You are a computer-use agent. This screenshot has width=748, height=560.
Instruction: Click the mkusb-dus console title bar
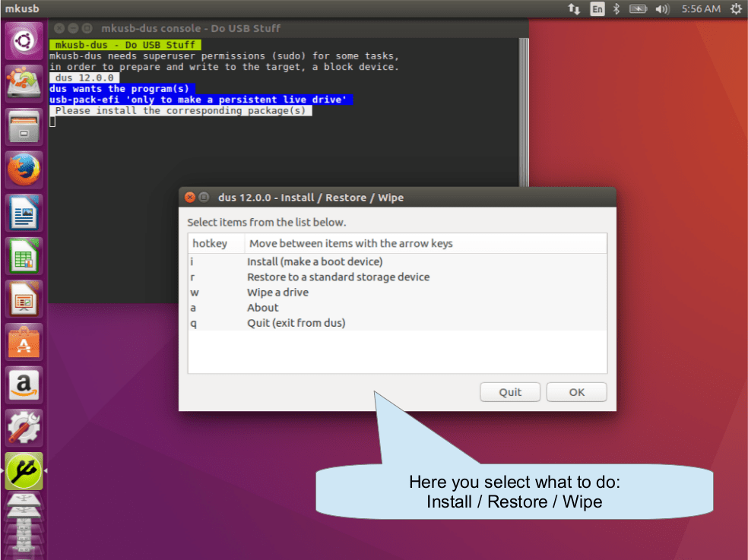point(288,28)
